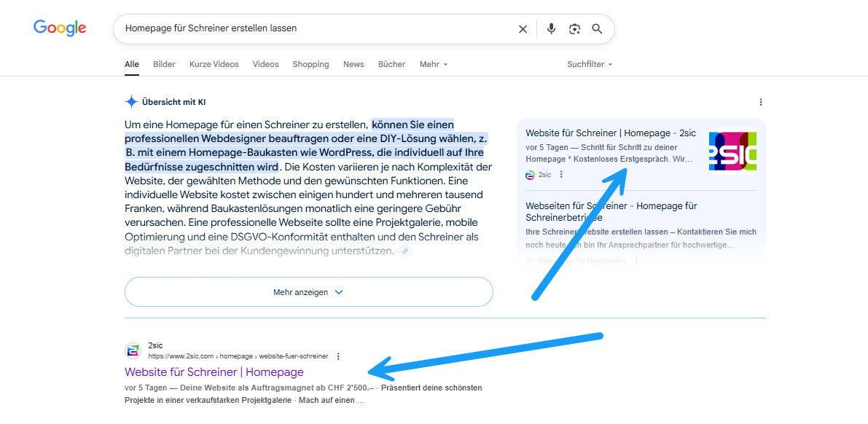Expand the Mehr dropdown
Image resolution: width=868 pixels, height=424 pixels.
pos(434,64)
